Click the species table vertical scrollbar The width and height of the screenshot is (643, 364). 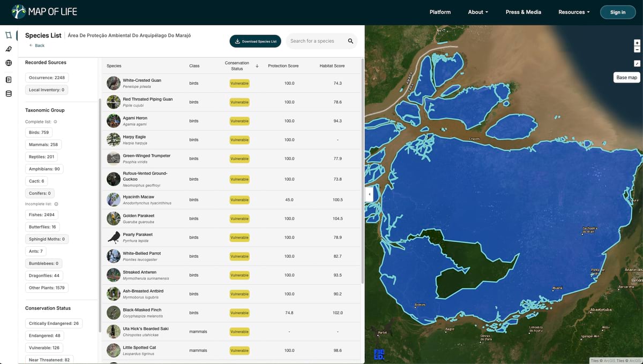point(363,171)
